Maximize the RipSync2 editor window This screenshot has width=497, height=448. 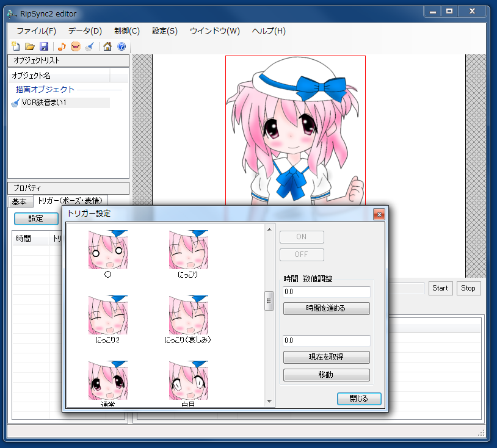click(x=449, y=12)
